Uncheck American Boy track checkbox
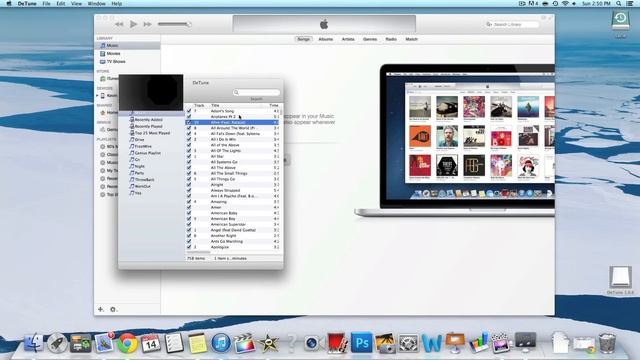The width and height of the screenshot is (640, 360). coord(189,219)
